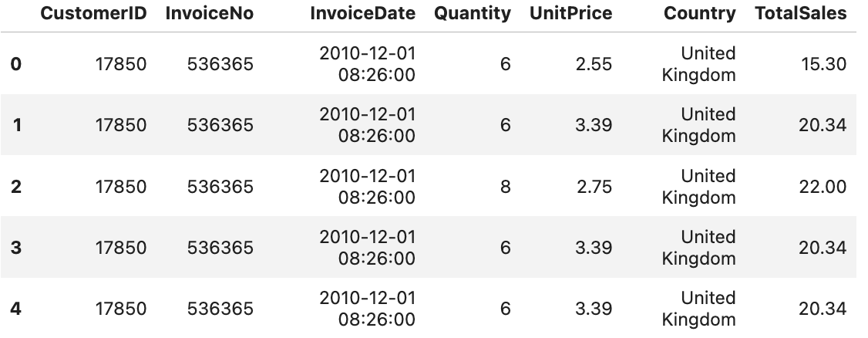Click row index 4 label
This screenshot has height=338, width=868.
click(15, 309)
